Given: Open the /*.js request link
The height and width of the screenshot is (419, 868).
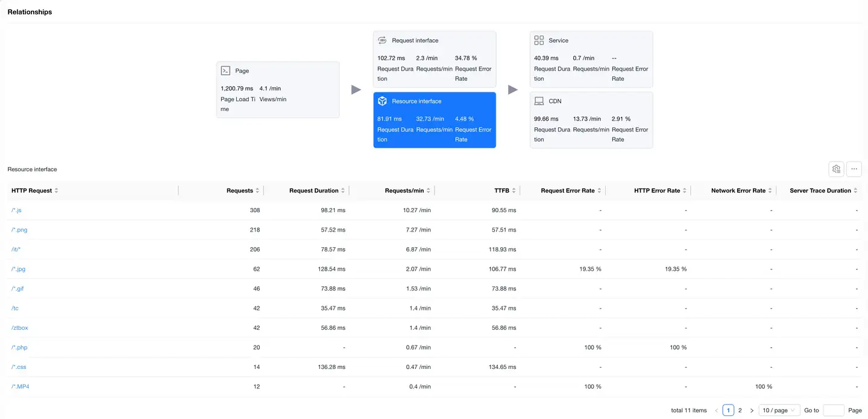Looking at the screenshot, I should click(17, 210).
